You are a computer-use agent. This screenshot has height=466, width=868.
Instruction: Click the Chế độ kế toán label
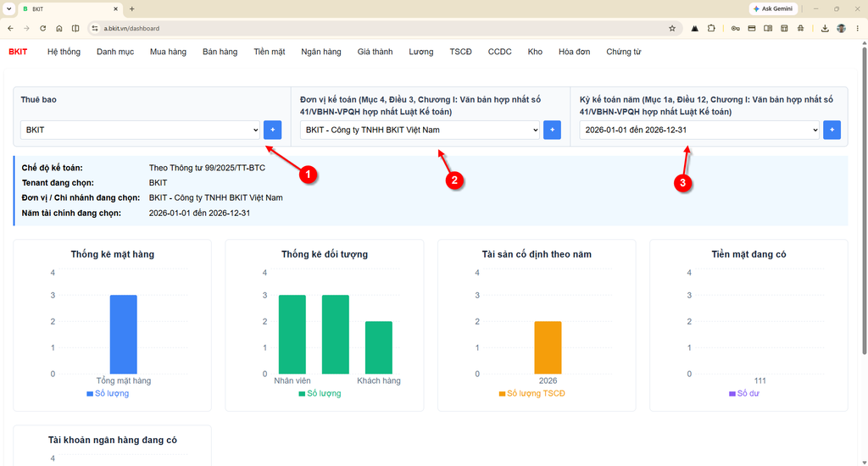52,168
